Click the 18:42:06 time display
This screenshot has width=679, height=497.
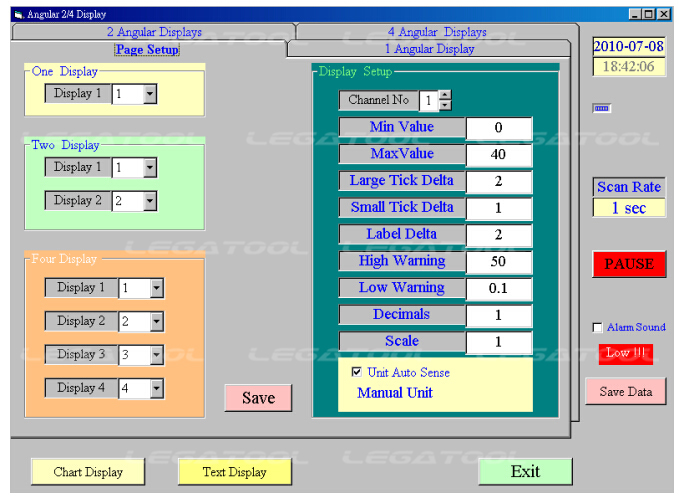pos(629,67)
